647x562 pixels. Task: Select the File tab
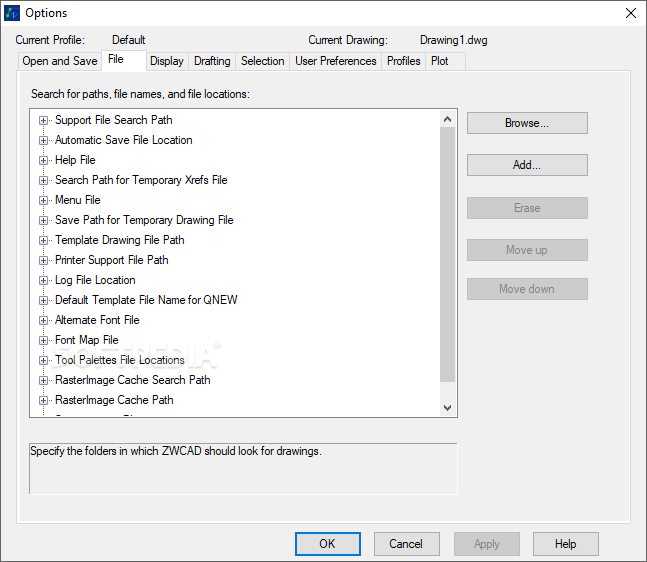pos(123,60)
